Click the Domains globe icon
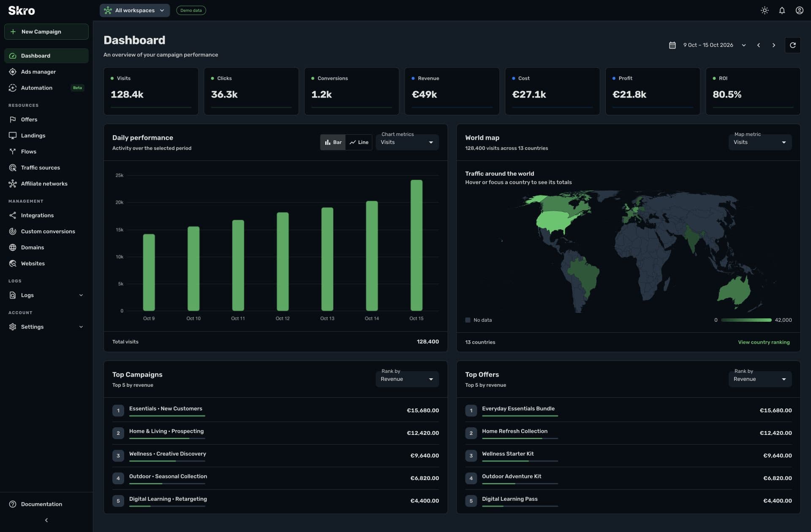 click(13, 247)
